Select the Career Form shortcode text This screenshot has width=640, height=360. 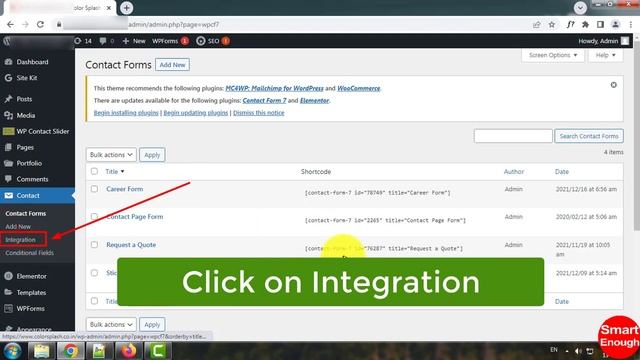378,193
